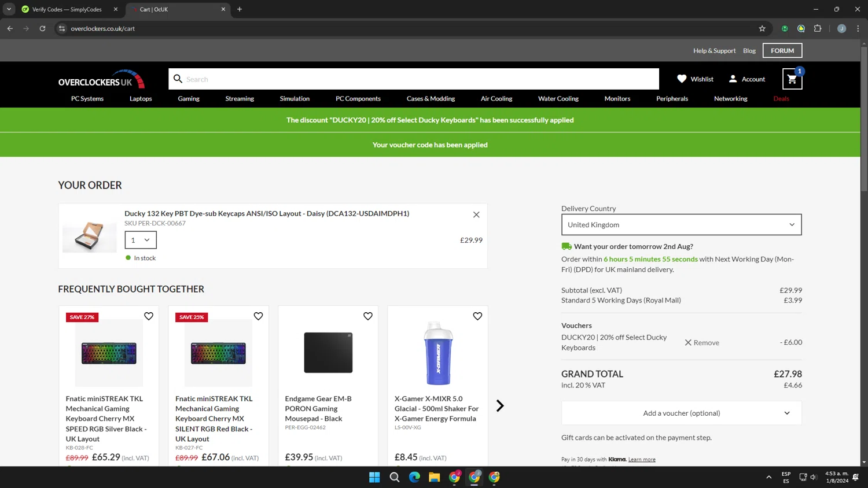Open the notifications bell in system tray

[x=856, y=477]
